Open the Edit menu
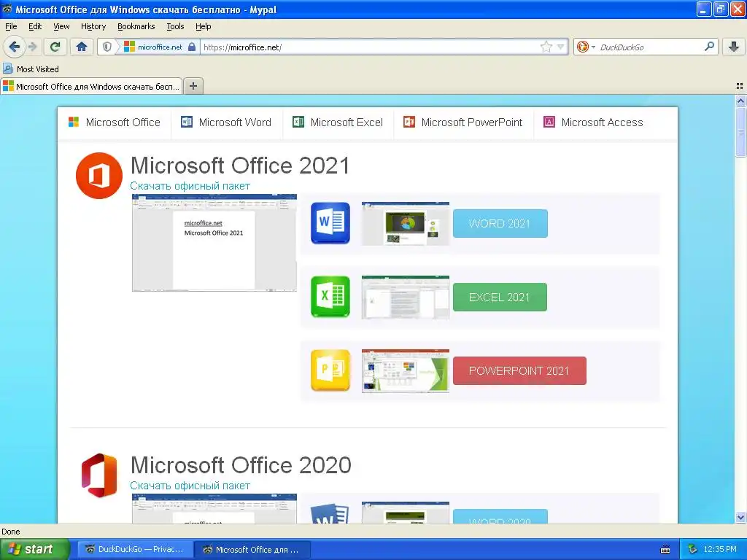The height and width of the screenshot is (560, 747). (35, 26)
